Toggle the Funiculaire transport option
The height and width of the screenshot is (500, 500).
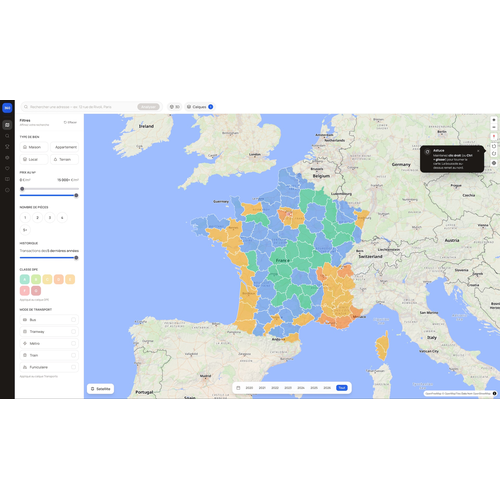(49, 367)
